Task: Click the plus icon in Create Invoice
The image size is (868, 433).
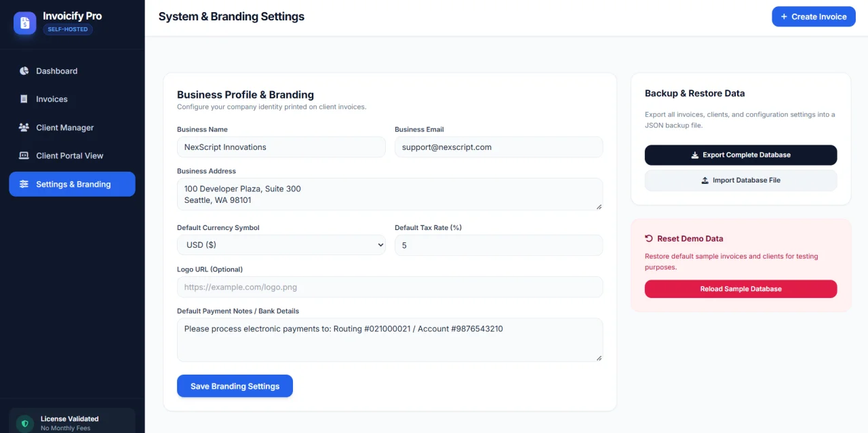Action: coord(784,16)
